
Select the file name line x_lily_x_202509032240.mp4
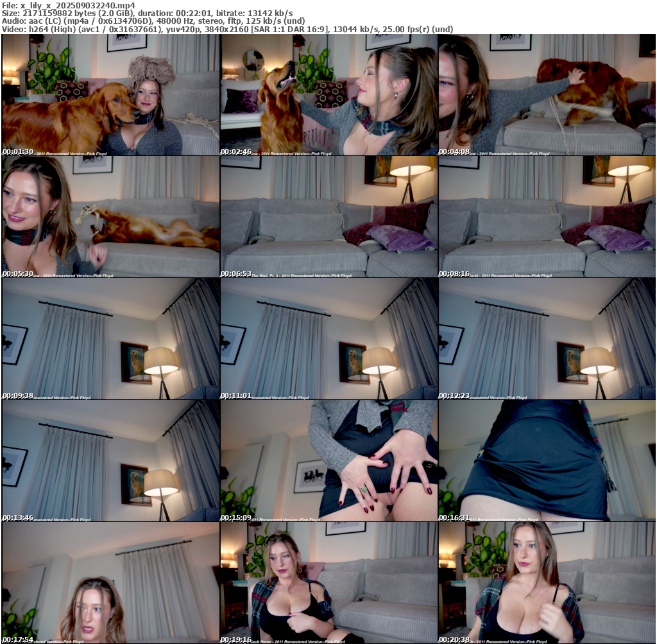[69, 5]
